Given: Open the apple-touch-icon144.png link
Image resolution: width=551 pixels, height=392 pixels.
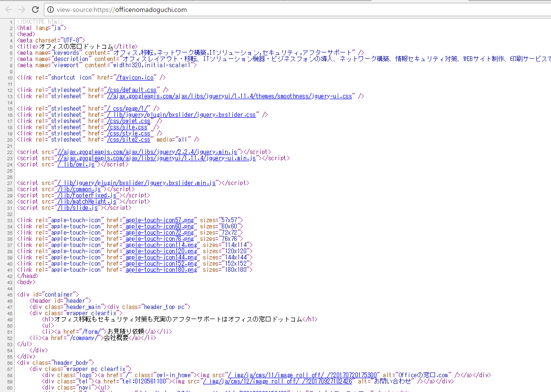Looking at the screenshot, I should 161,258.
